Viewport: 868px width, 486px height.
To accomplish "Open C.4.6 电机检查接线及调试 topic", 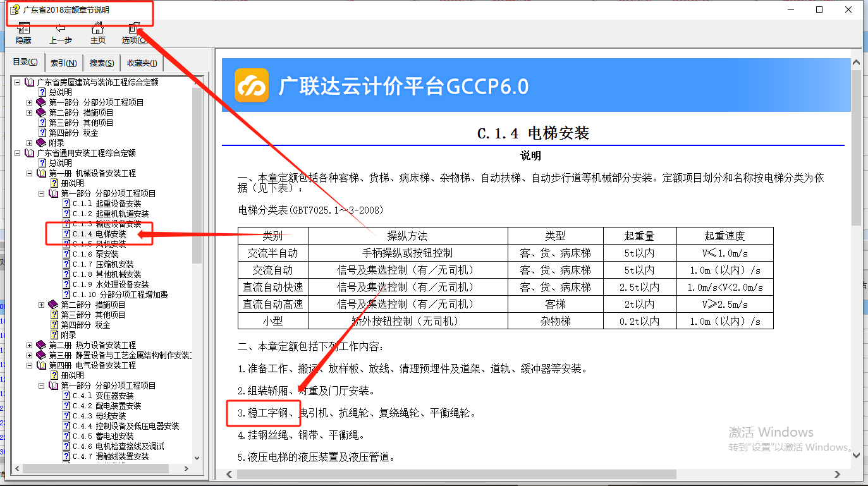I will coord(118,446).
